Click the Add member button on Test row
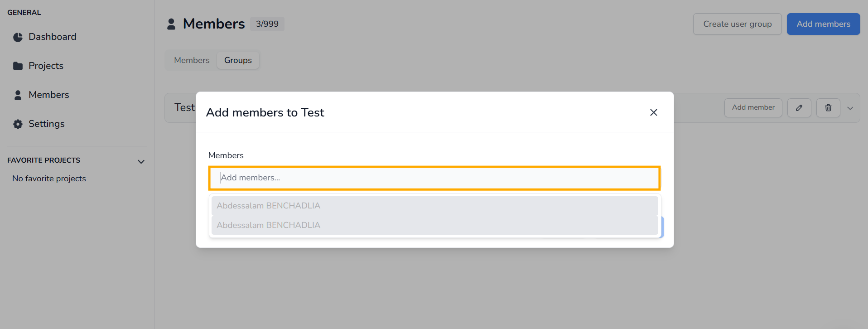The width and height of the screenshot is (868, 329). (x=753, y=107)
